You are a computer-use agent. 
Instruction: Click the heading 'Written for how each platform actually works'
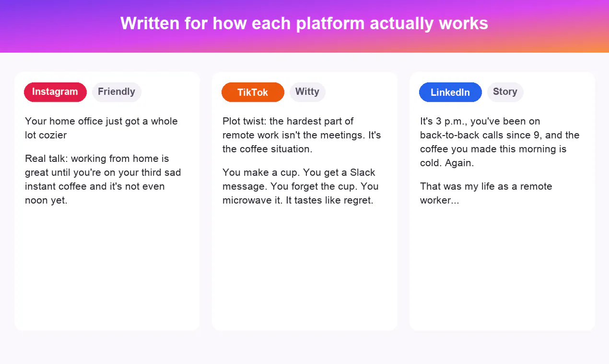[x=304, y=23]
